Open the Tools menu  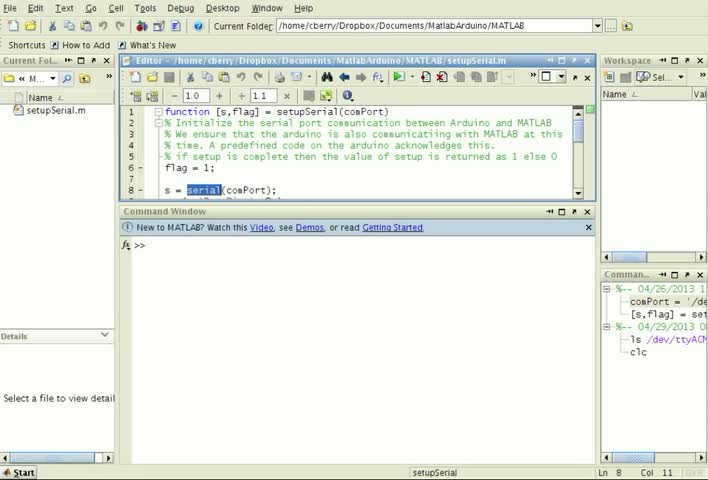click(x=145, y=8)
